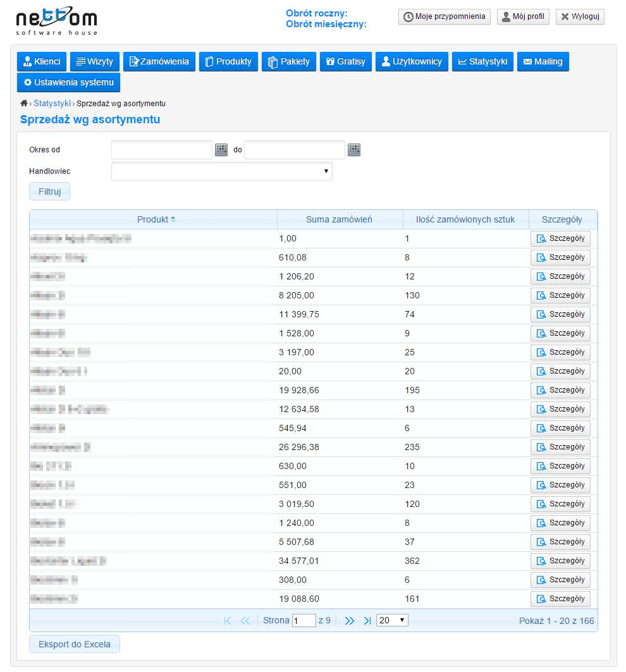Open Ustawienia systemu settings
Screen dimensions: 626x672
point(68,82)
